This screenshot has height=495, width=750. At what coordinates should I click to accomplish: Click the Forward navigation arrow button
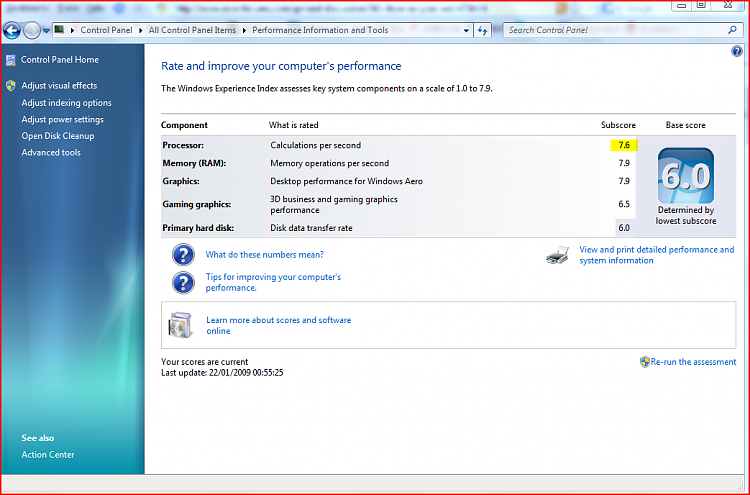pyautogui.click(x=32, y=31)
